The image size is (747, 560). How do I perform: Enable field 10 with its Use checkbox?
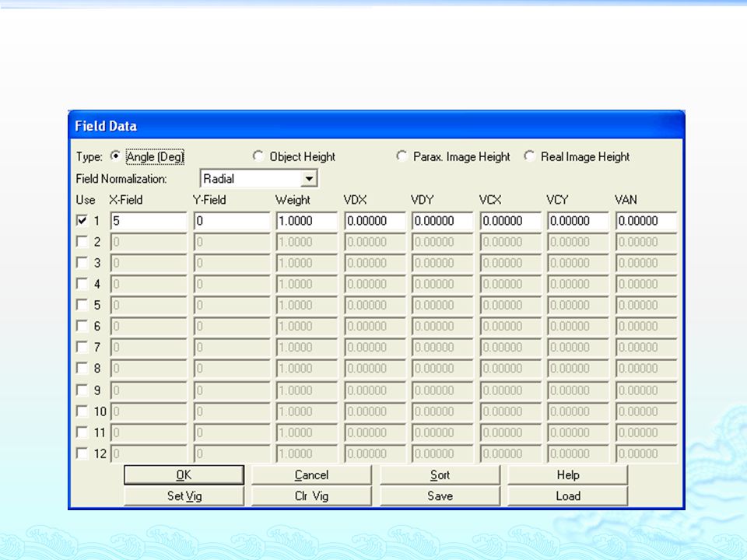(x=82, y=411)
